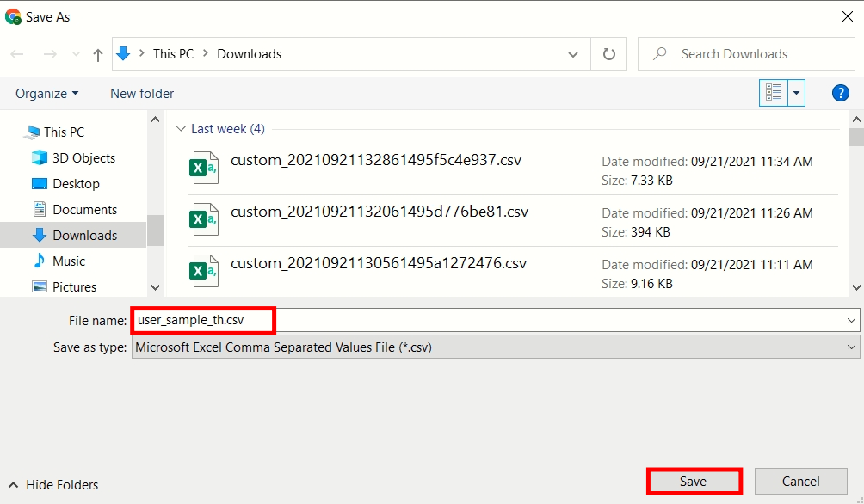The height and width of the screenshot is (504, 864).
Task: Click Excel icon of custom_20210921132861495f5c4e937.csv
Action: click(204, 168)
